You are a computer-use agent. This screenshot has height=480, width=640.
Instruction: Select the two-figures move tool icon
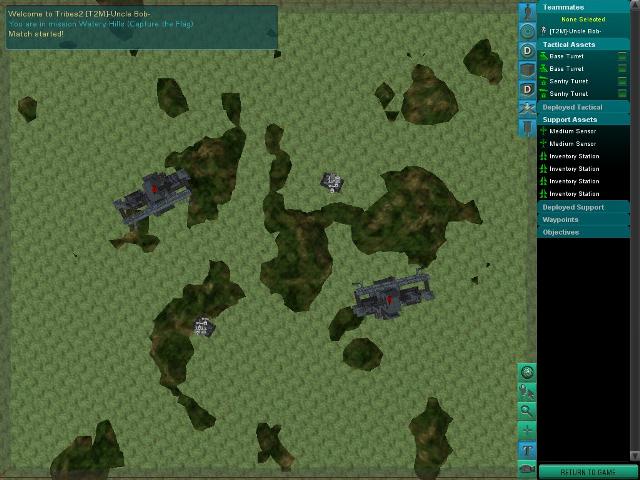click(x=527, y=392)
